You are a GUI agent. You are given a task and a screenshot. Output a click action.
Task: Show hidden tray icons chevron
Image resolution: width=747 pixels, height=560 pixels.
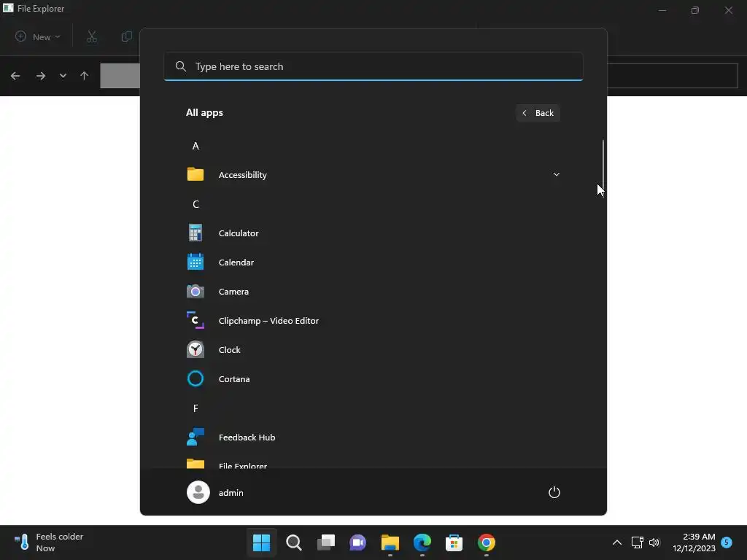pos(617,542)
